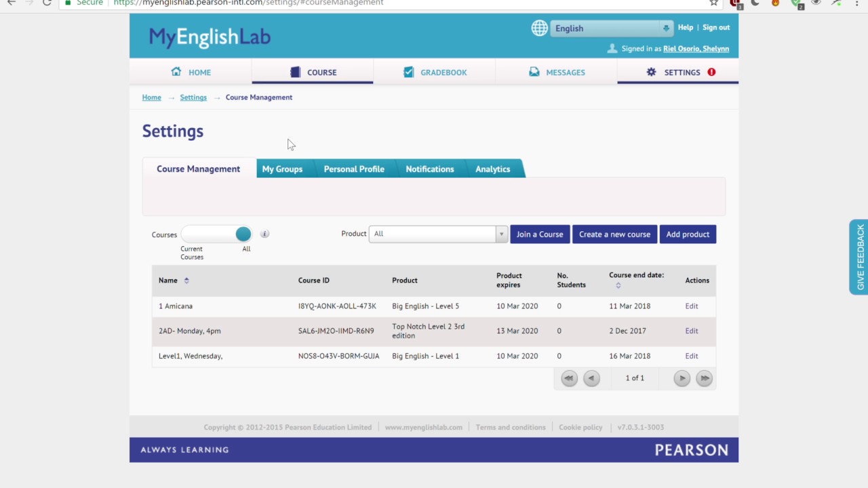
Task: Click Home in the breadcrumb
Action: click(151, 97)
